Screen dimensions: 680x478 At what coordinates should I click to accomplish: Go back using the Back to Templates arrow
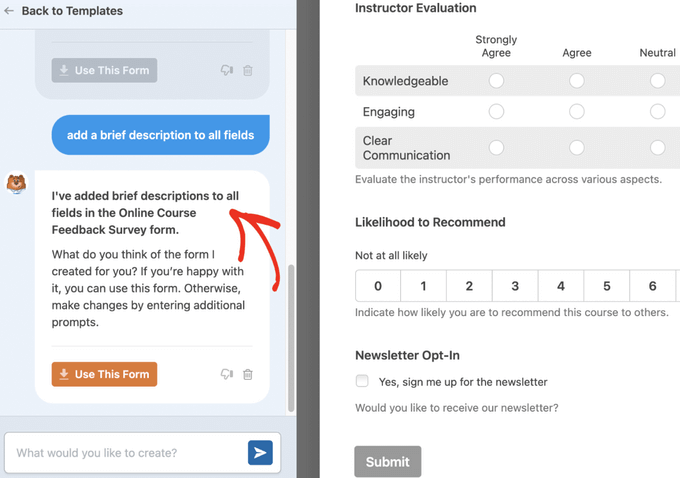[10, 11]
